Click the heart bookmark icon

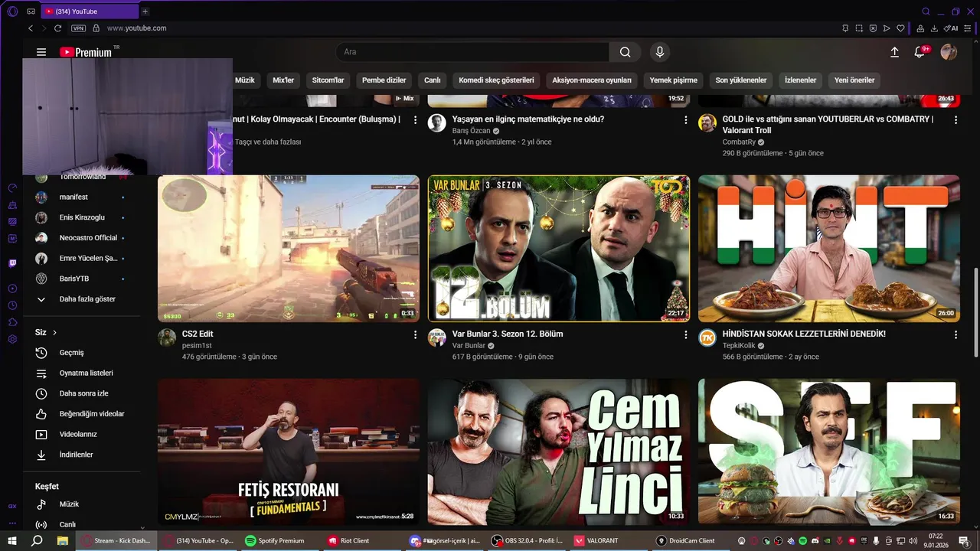(x=900, y=28)
